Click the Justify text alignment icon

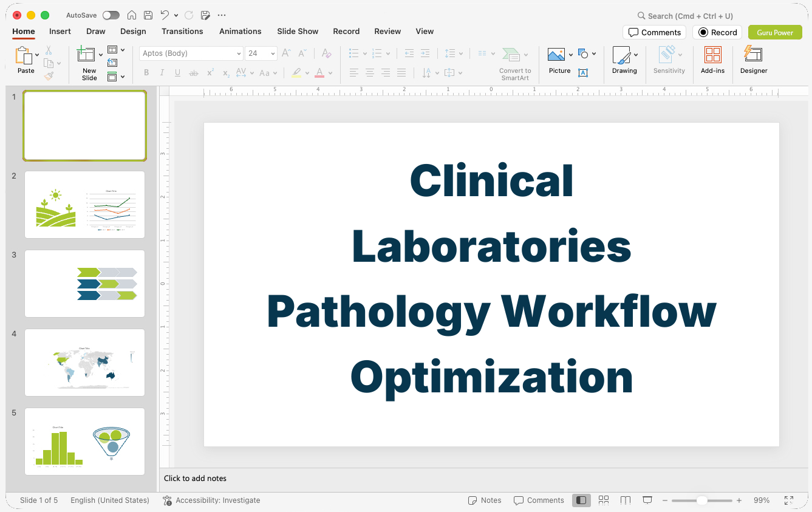click(401, 73)
